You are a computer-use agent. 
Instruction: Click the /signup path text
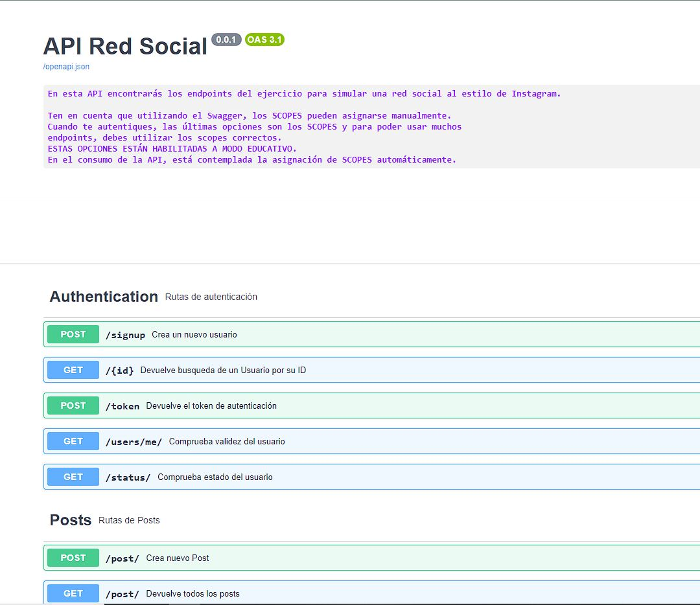(126, 335)
